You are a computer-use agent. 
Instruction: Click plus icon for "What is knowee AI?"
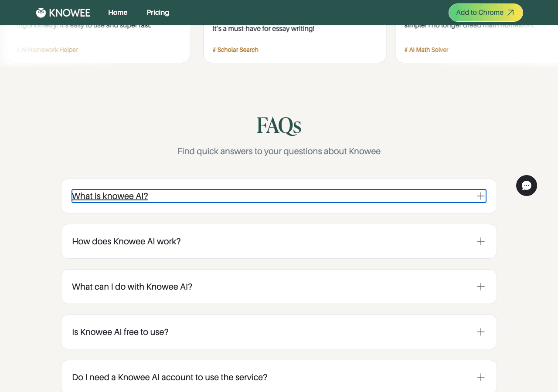pos(481,196)
